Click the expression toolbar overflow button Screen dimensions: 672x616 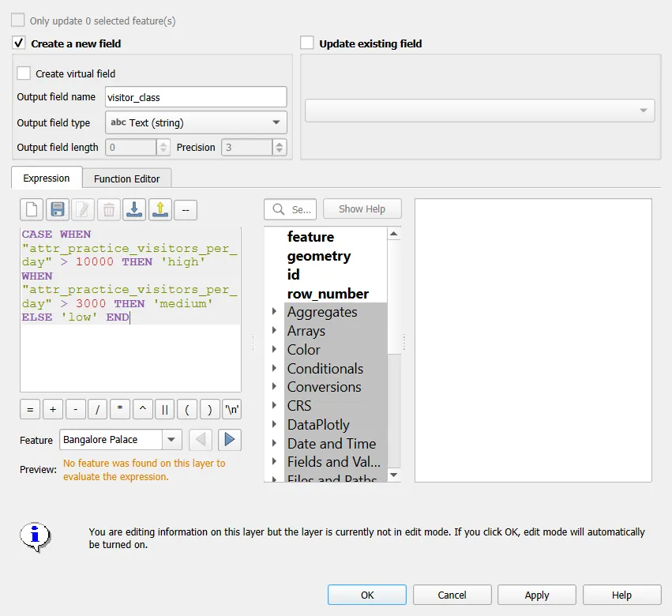point(186,210)
